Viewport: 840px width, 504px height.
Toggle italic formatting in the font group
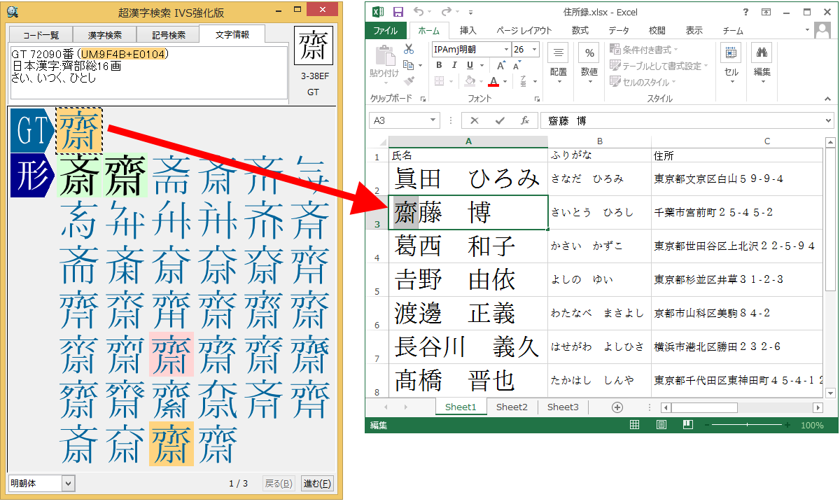tap(454, 65)
